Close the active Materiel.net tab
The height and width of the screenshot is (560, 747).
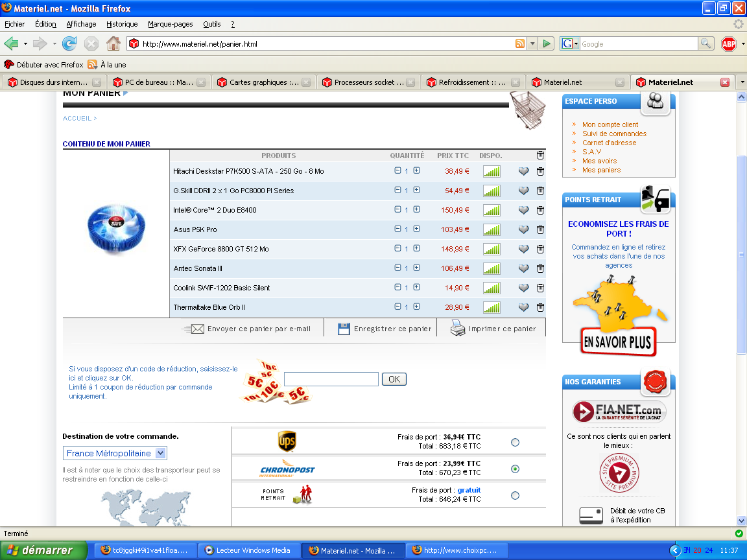tap(725, 82)
